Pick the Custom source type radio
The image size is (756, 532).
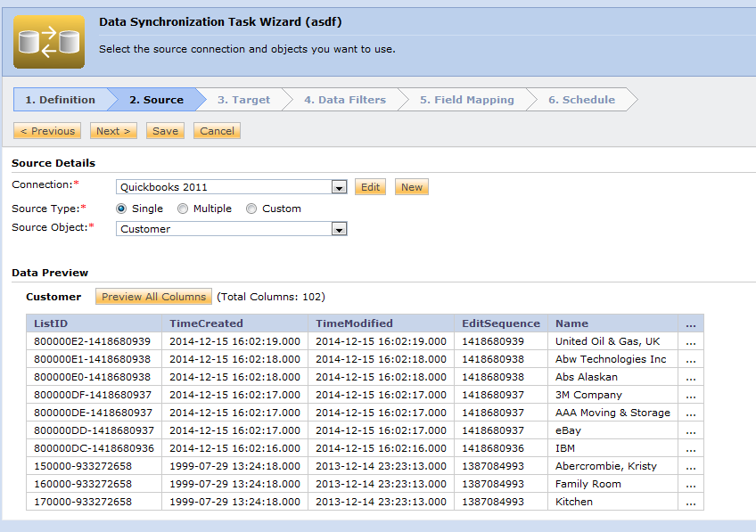(251, 209)
